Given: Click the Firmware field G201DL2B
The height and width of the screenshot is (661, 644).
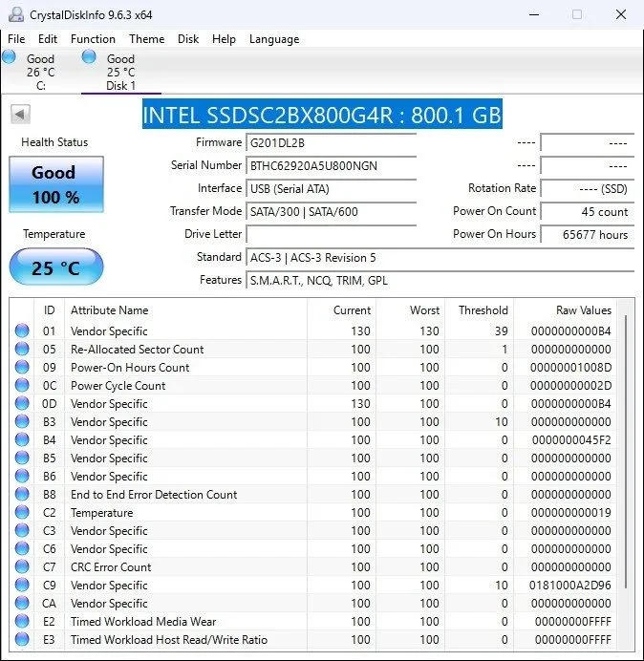Looking at the screenshot, I should coord(331,142).
